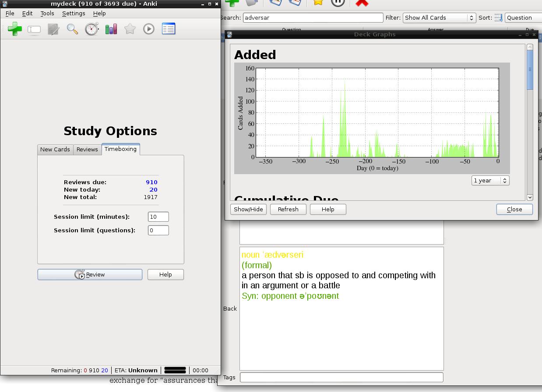Click the Remaining: 0 910 20 status text

click(x=80, y=370)
